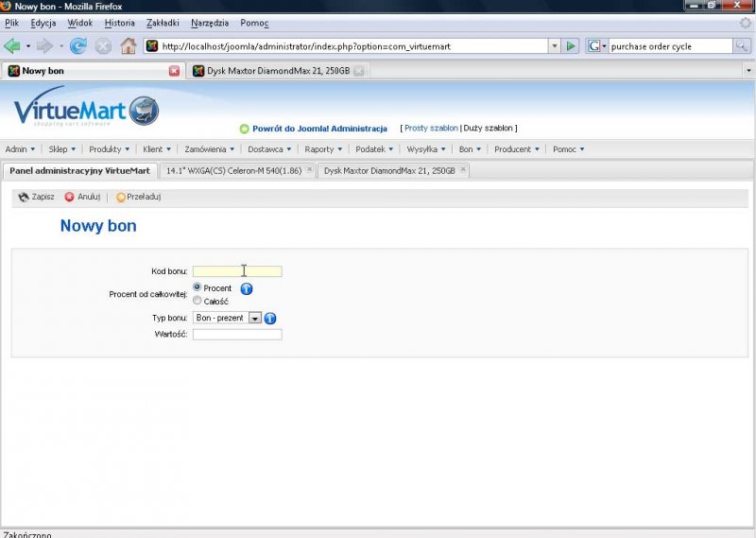Click the browser reload page icon

tap(78, 45)
